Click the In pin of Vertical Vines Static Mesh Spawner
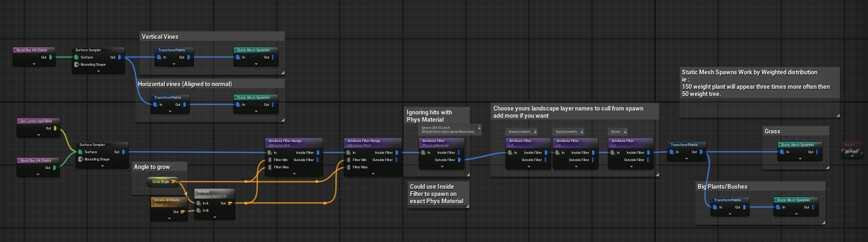868x242 pixels. click(x=239, y=57)
